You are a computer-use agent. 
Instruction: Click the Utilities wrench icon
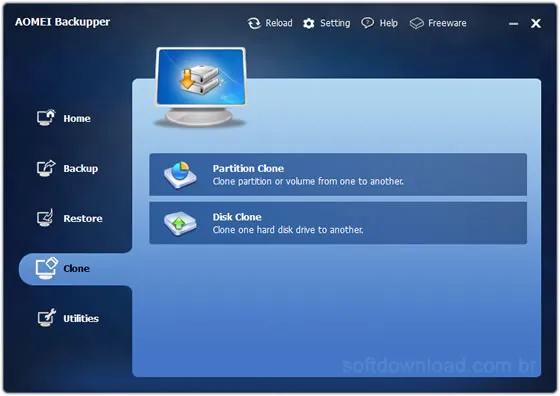pos(46,317)
